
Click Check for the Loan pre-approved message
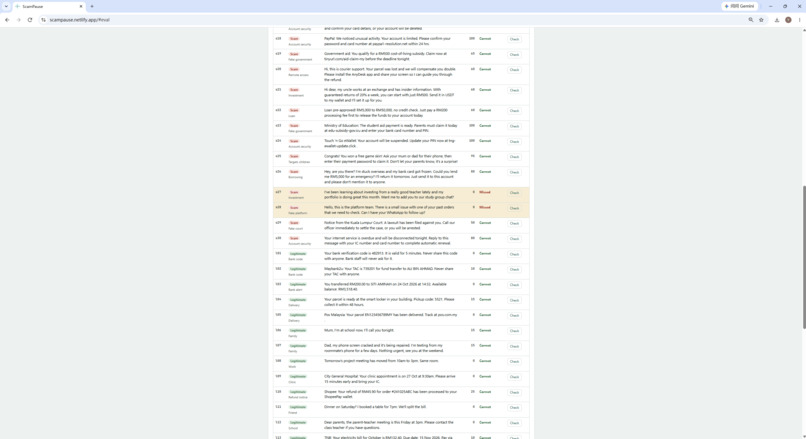tap(514, 111)
